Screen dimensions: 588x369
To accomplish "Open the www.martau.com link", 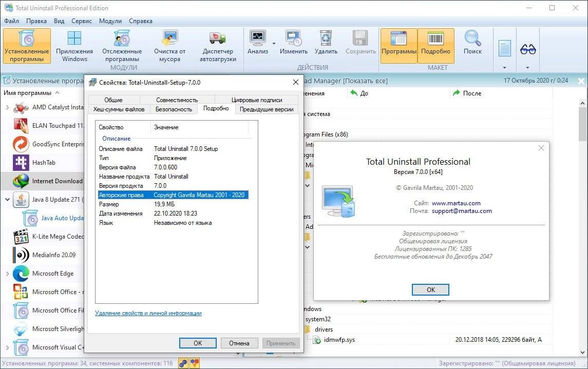I will pyautogui.click(x=456, y=203).
